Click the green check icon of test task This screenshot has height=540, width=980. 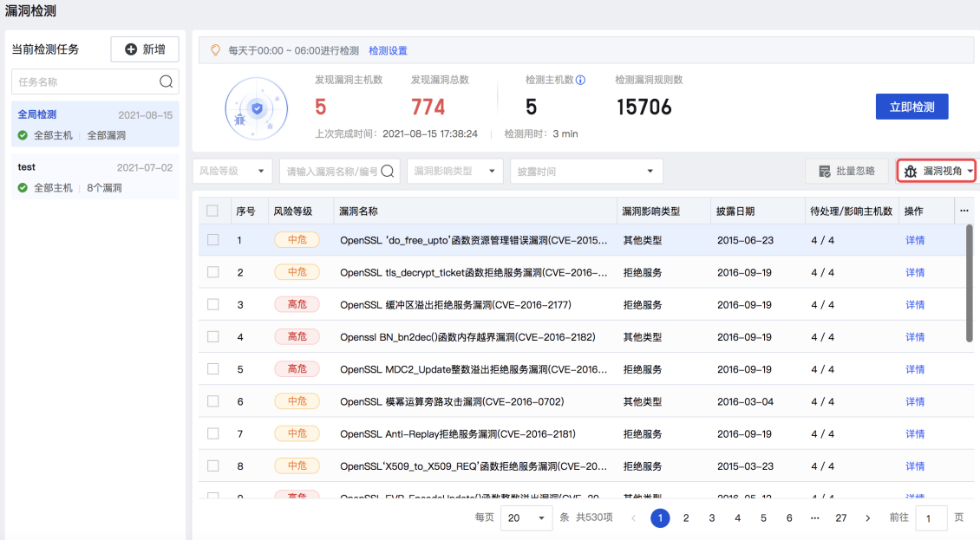click(x=23, y=187)
